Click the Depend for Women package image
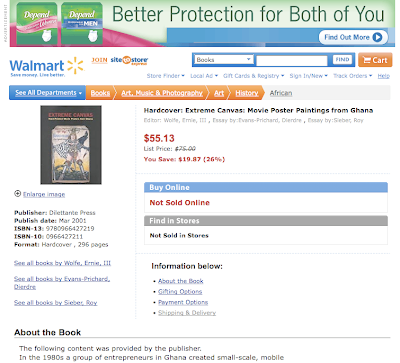Viewport: 400px width, 363px height. pyautogui.click(x=37, y=23)
